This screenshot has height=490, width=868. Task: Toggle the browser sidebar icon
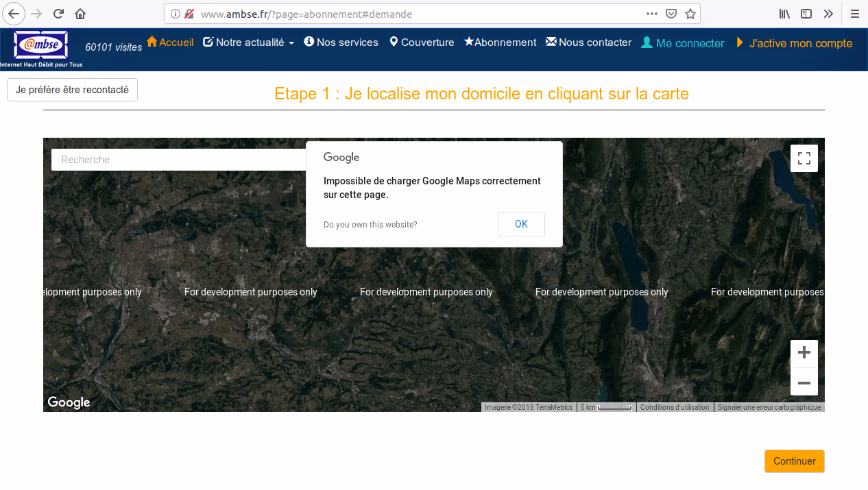coord(806,14)
